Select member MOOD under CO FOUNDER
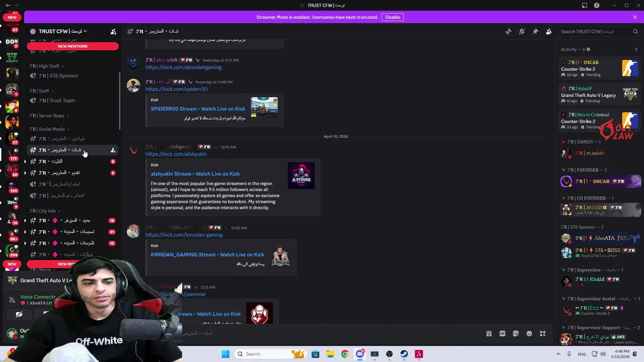The image size is (644, 362). [x=600, y=209]
